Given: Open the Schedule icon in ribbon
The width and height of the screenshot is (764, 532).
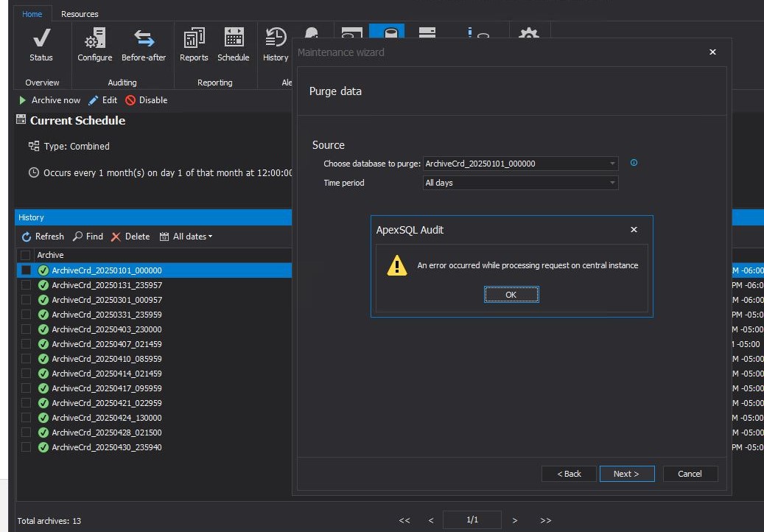Looking at the screenshot, I should click(x=234, y=38).
